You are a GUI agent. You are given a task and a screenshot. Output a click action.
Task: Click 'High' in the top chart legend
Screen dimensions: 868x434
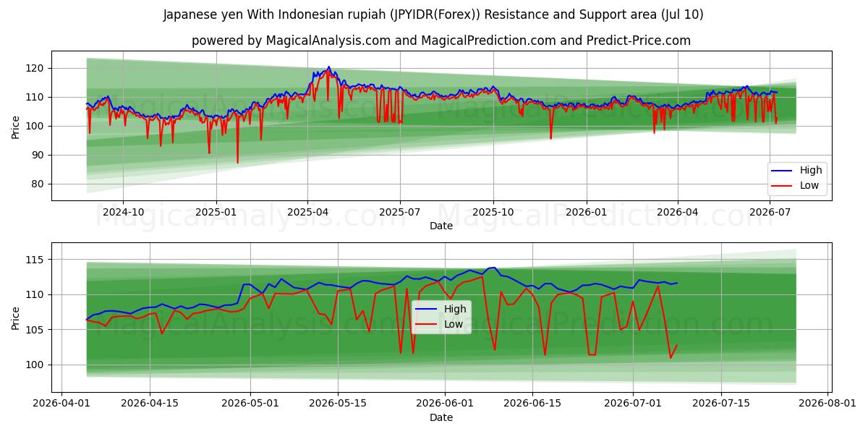tap(811, 171)
